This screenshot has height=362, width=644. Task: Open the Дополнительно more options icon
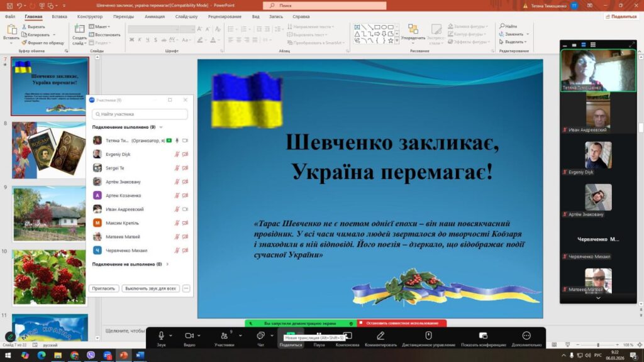click(x=526, y=336)
